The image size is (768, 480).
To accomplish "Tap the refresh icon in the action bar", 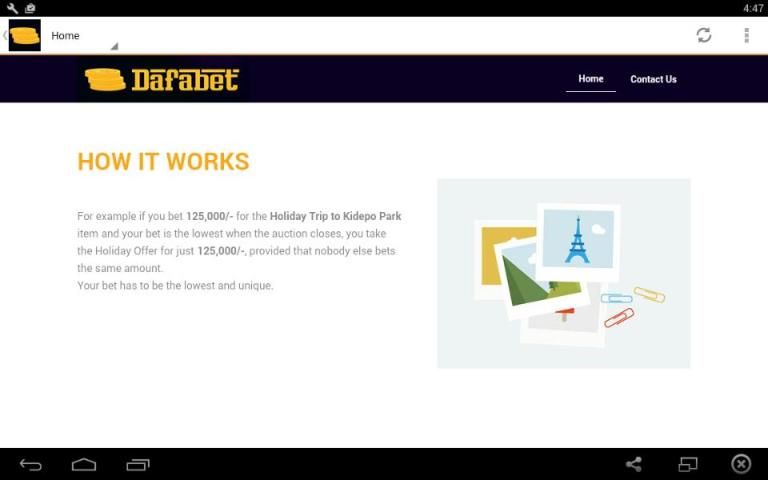I will tap(704, 35).
